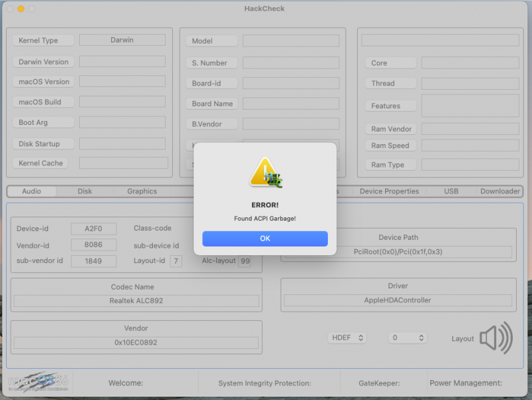
Task: Switch to the Audio tab
Action: (x=31, y=191)
